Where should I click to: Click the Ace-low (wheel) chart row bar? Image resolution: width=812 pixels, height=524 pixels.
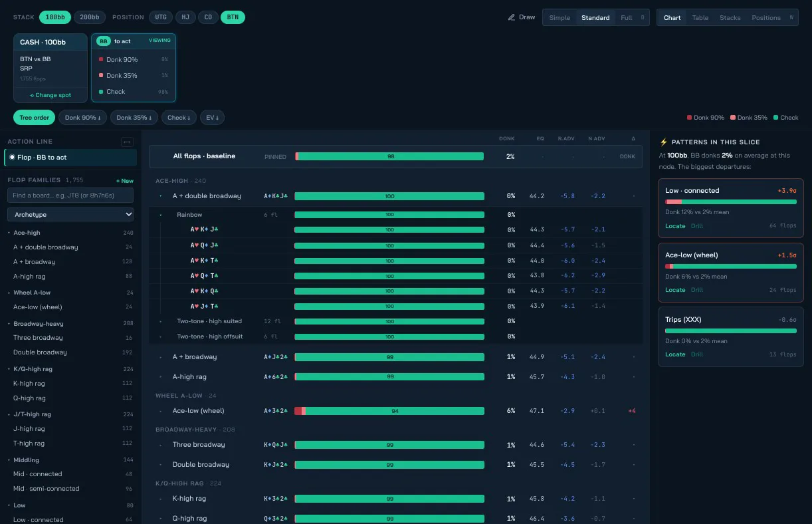[x=389, y=411]
